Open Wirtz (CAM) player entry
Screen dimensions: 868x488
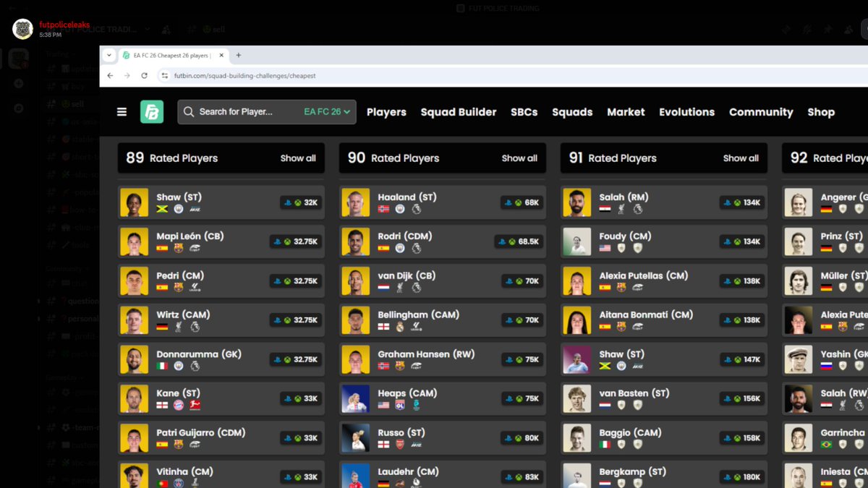coord(221,320)
